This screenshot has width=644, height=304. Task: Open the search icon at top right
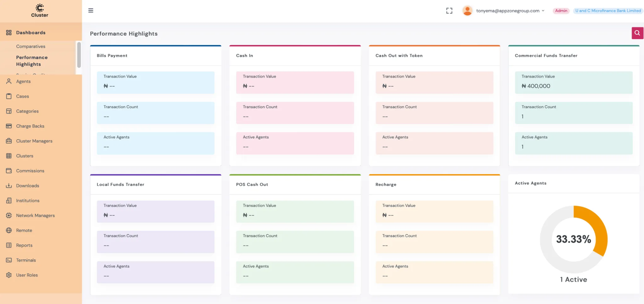pos(637,33)
